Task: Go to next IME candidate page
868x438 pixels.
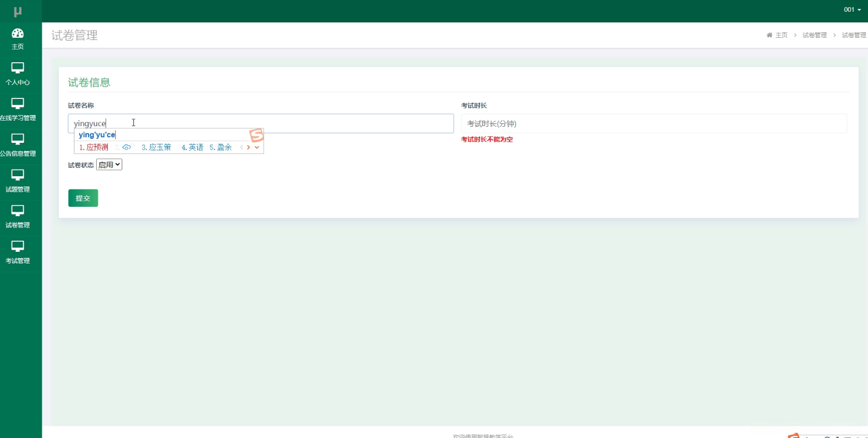Action: point(248,147)
